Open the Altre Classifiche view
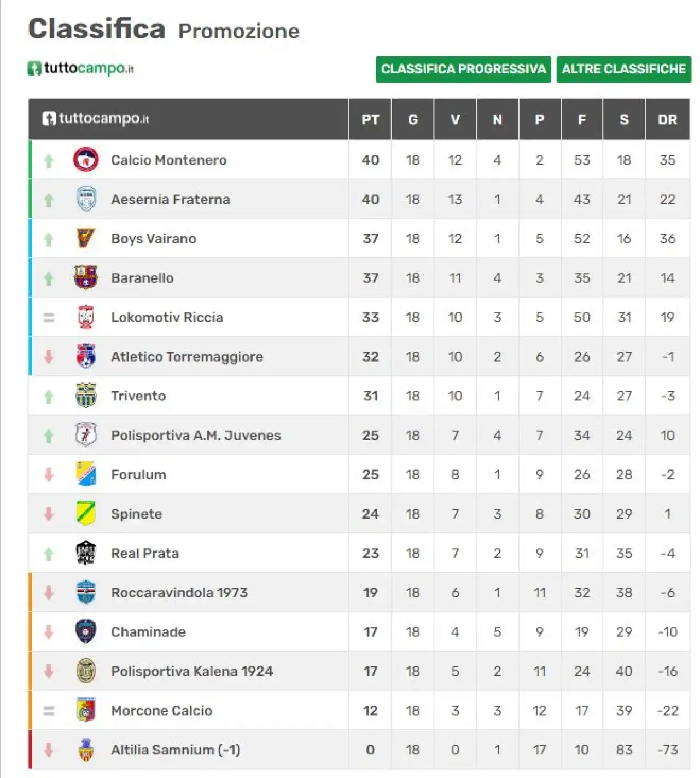The width and height of the screenshot is (700, 778). [x=624, y=69]
